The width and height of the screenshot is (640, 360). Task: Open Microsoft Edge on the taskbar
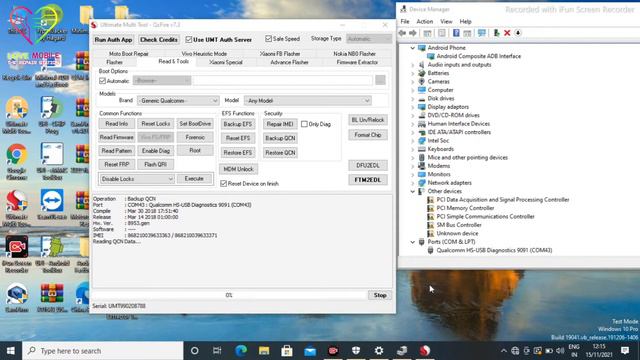(241, 351)
